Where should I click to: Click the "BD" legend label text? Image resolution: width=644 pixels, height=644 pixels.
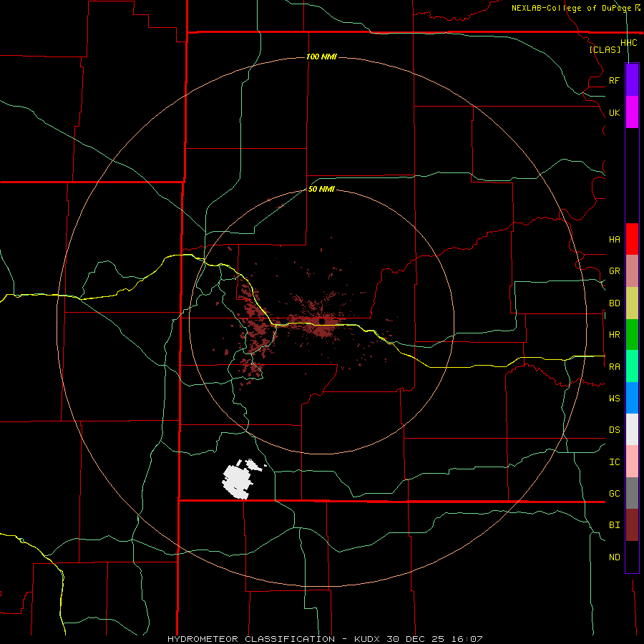[614, 303]
